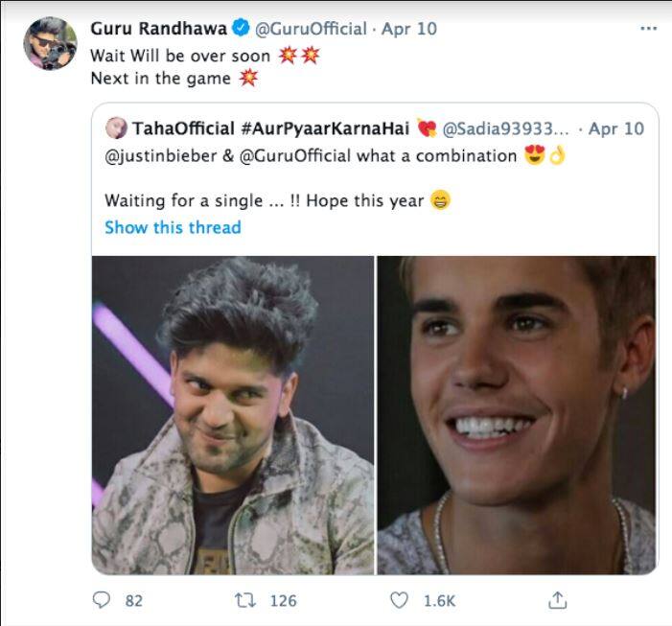The height and width of the screenshot is (626, 672).
Task: Open the right photo in the quoted tweet
Action: (516, 414)
